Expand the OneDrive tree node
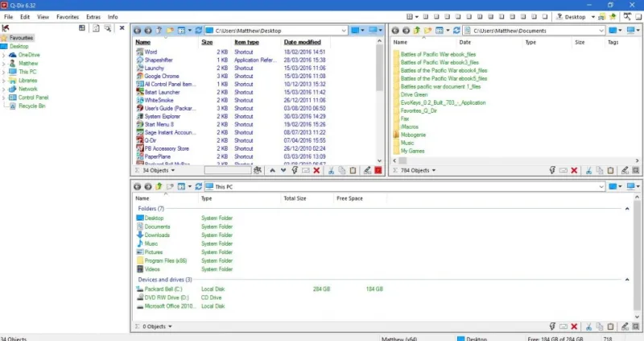644x341 pixels. pos(4,55)
